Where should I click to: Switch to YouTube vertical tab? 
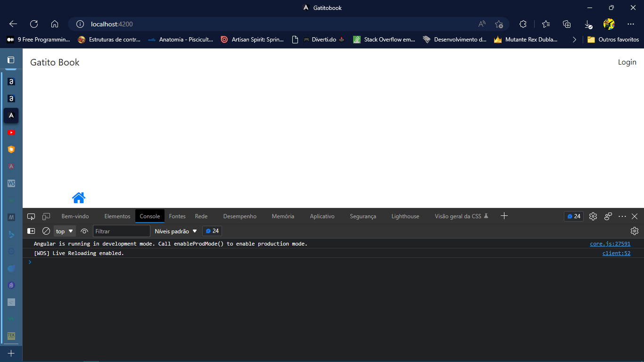pyautogui.click(x=11, y=132)
